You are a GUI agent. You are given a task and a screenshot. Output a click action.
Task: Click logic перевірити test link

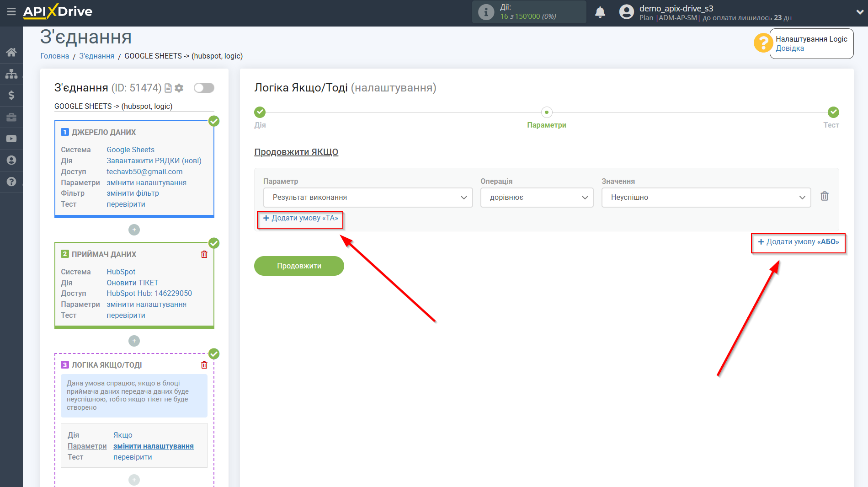[133, 457]
